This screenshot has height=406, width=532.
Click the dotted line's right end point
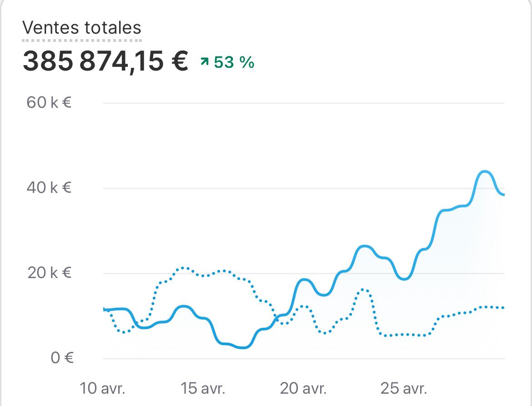tap(503, 308)
